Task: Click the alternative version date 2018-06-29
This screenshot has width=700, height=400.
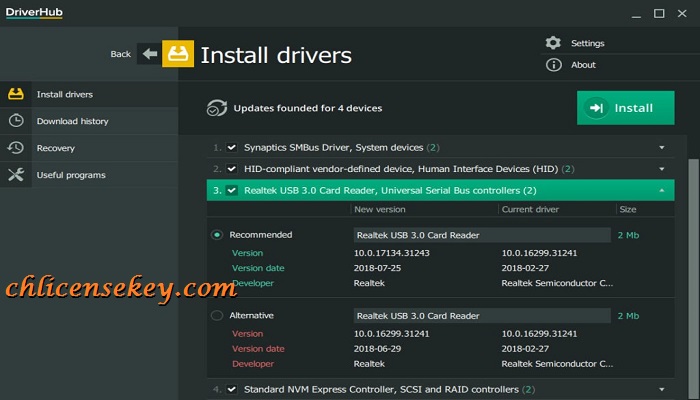Action: tap(377, 349)
